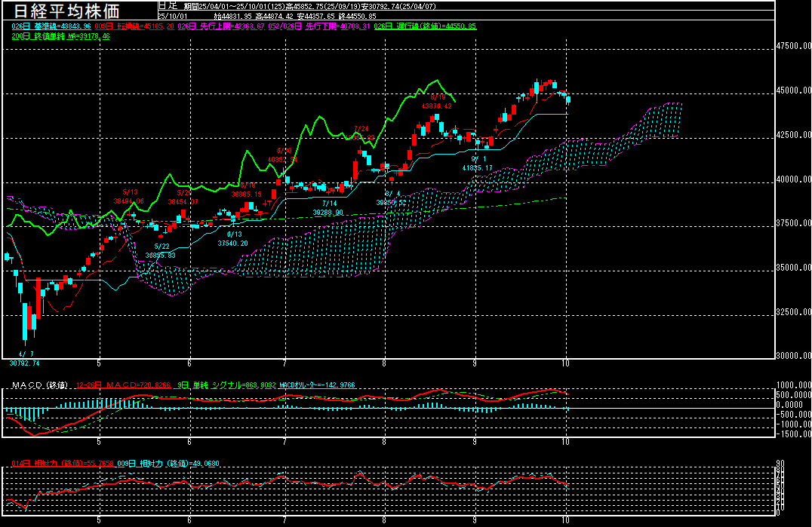Click the 日足 timeframe label
The height and width of the screenshot is (527, 812).
[168, 5]
